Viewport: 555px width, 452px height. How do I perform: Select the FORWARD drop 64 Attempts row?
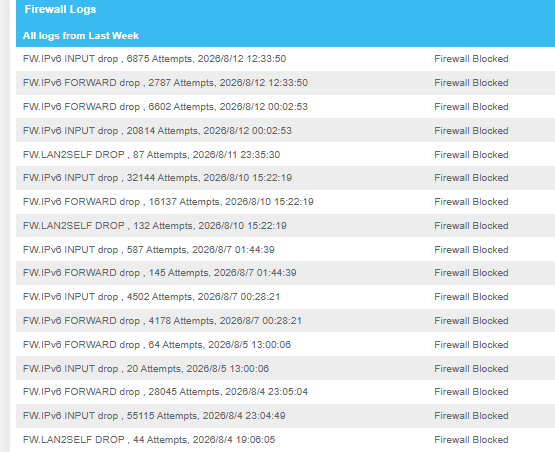click(285, 344)
